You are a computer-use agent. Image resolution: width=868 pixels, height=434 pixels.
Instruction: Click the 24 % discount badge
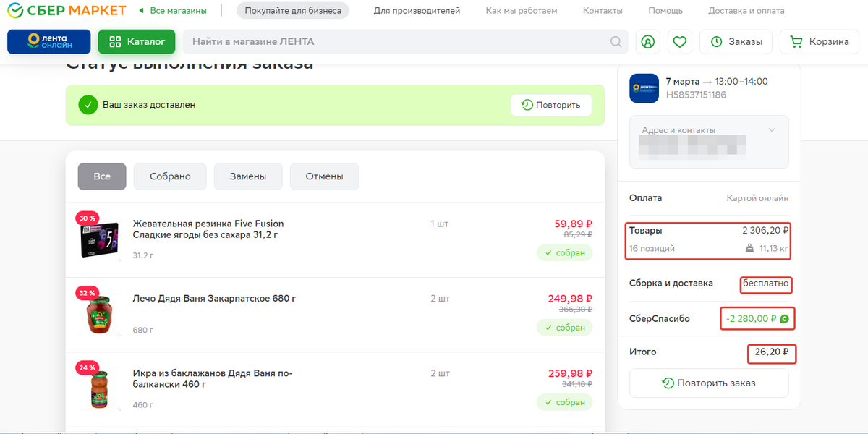[x=87, y=367]
